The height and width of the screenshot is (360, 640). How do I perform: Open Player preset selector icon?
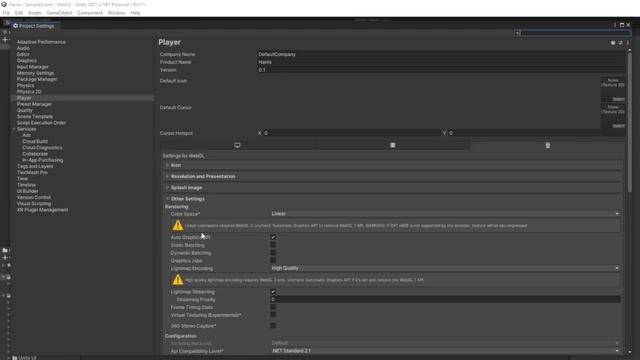620,43
